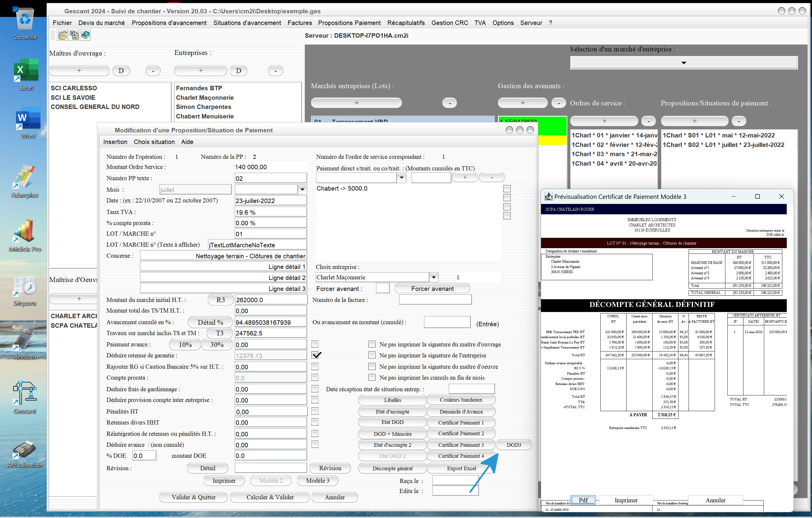Enable Ne pas imprimer la signature du maître d'ouvrage

tap(372, 344)
